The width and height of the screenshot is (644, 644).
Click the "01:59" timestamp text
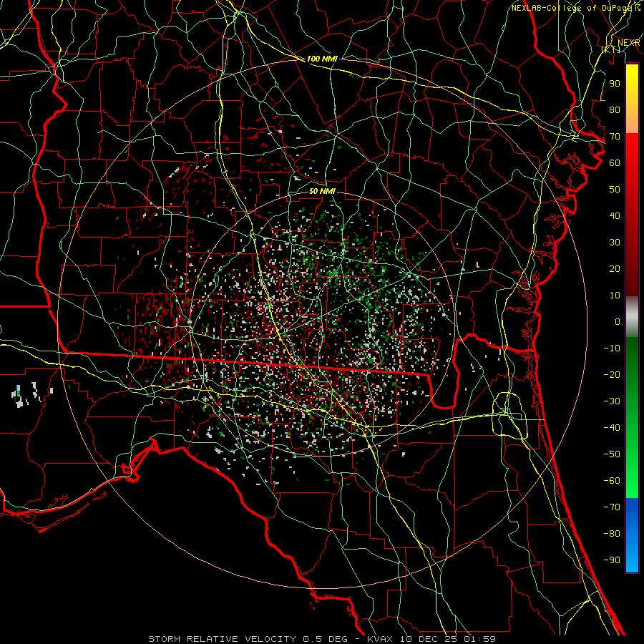click(480, 639)
